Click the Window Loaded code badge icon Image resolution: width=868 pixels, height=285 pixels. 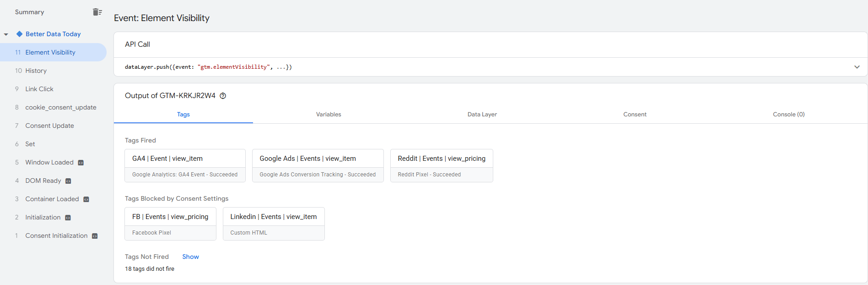(x=81, y=163)
